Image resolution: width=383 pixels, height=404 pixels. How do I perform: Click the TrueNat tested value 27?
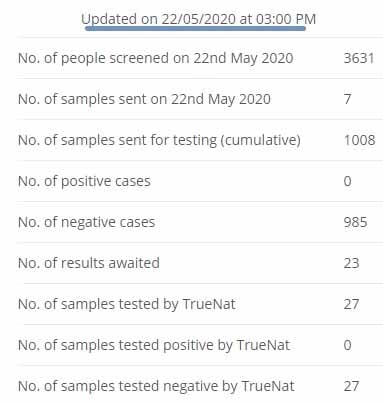[x=351, y=304]
